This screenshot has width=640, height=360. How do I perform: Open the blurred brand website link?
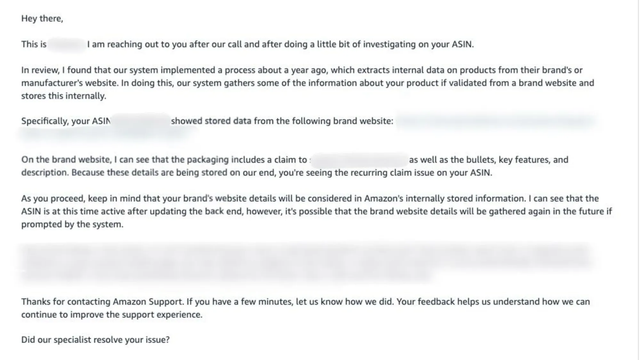click(x=495, y=121)
